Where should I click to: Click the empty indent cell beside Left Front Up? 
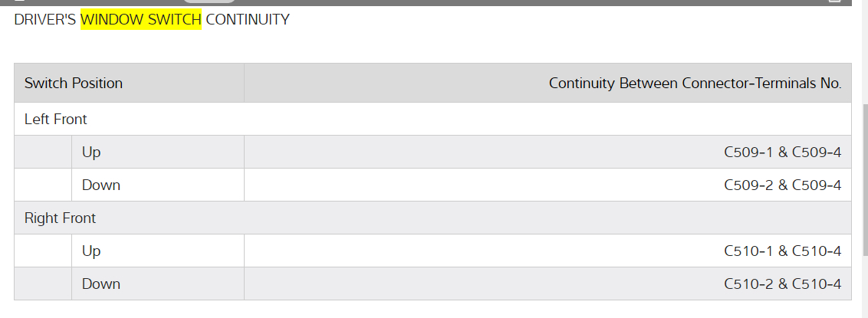(43, 152)
